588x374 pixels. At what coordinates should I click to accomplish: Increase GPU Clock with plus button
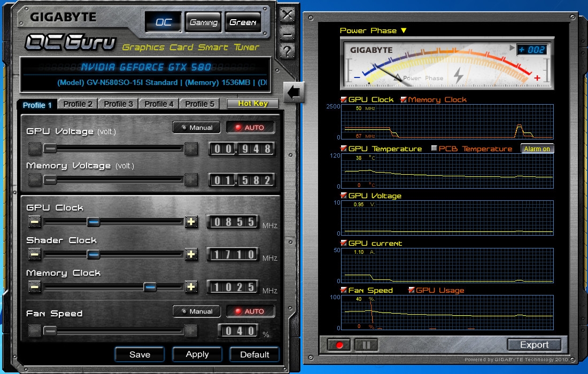191,222
